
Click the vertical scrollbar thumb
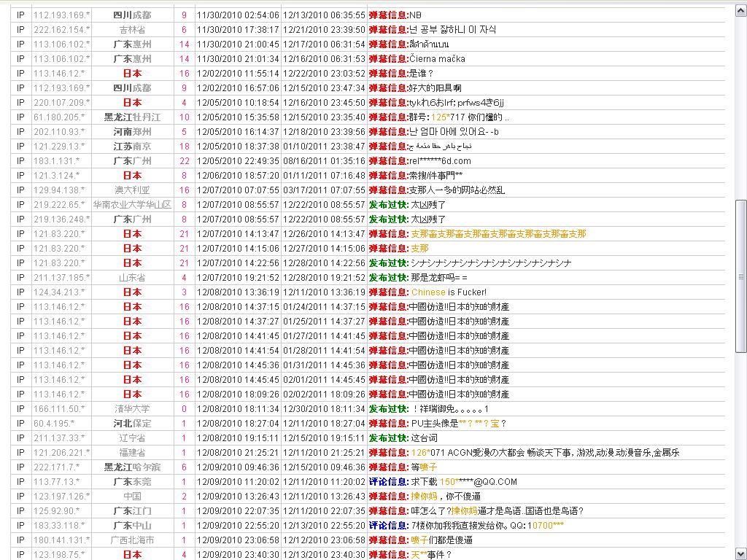[741, 276]
